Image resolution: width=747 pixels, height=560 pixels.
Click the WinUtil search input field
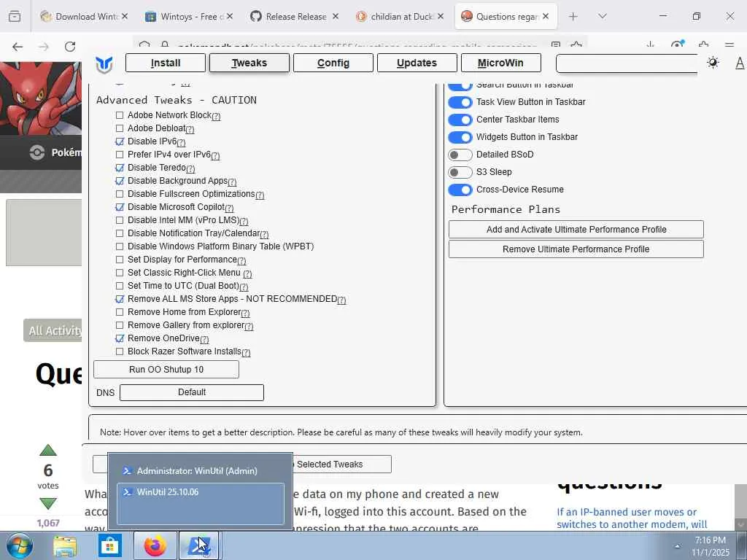click(627, 63)
